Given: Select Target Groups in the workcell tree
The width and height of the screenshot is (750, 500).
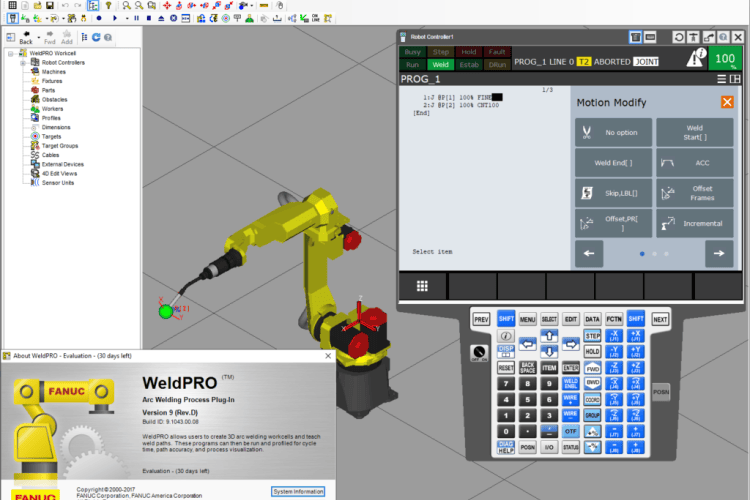Looking at the screenshot, I should click(x=61, y=145).
